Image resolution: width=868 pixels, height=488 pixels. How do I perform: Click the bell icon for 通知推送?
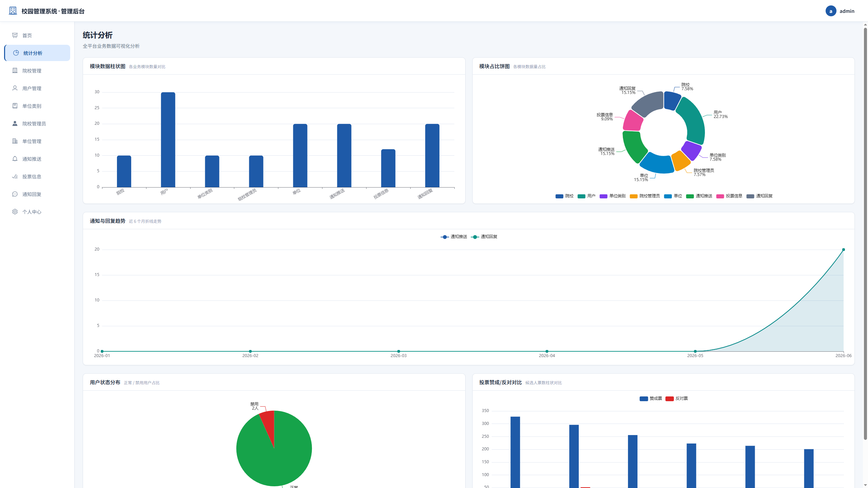coord(15,159)
